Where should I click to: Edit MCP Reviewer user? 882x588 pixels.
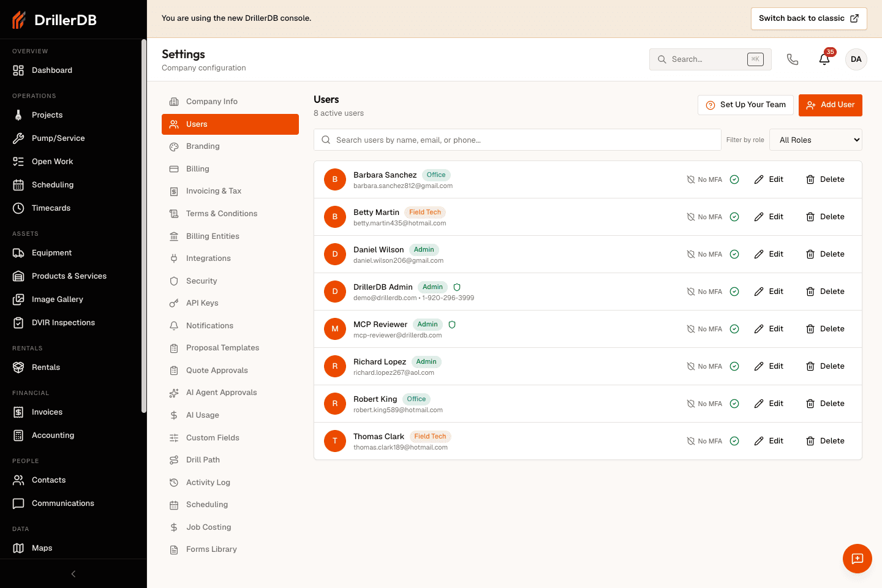pyautogui.click(x=769, y=329)
